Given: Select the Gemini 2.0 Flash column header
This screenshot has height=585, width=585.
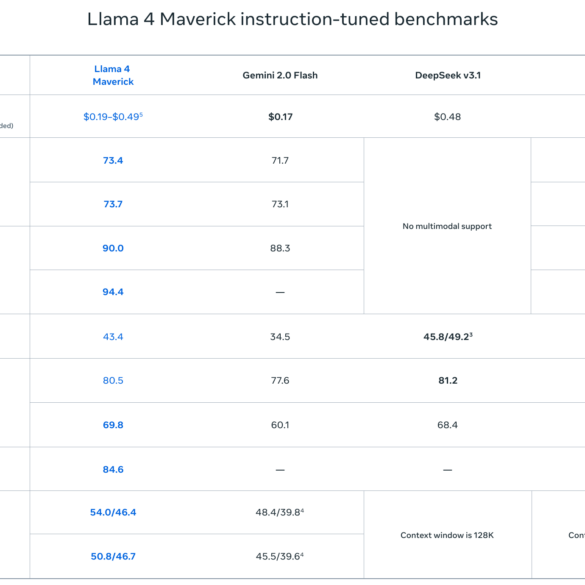Looking at the screenshot, I should [x=280, y=75].
